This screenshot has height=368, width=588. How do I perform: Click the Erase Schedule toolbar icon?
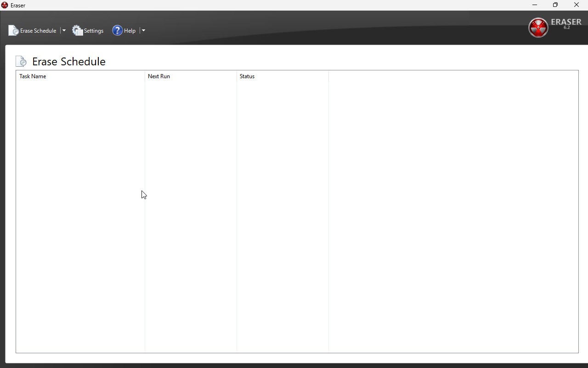click(x=14, y=31)
